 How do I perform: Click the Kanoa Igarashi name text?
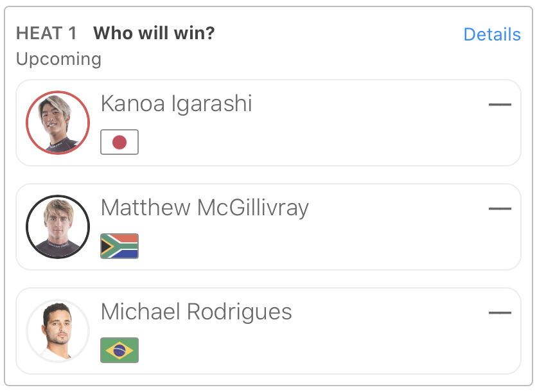177,103
